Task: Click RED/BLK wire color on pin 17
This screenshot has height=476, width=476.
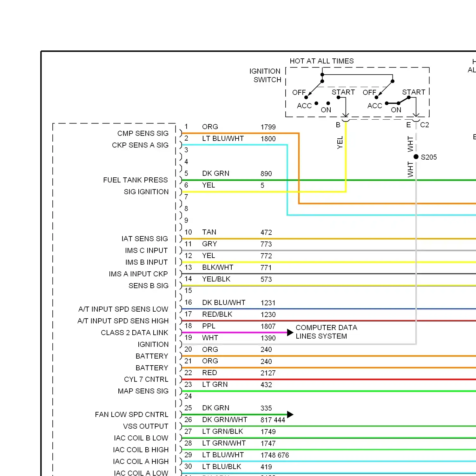Action: tap(217, 314)
